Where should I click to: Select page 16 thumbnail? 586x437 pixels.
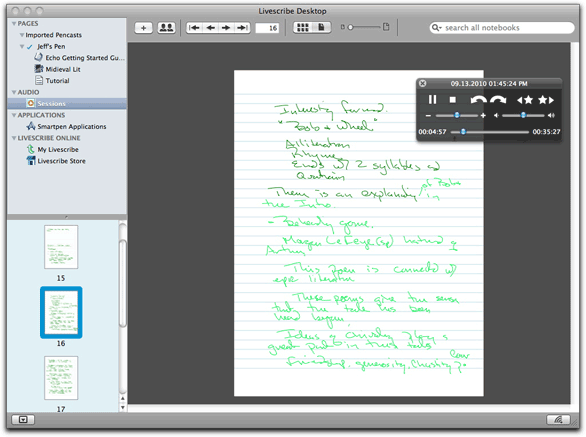(x=61, y=313)
